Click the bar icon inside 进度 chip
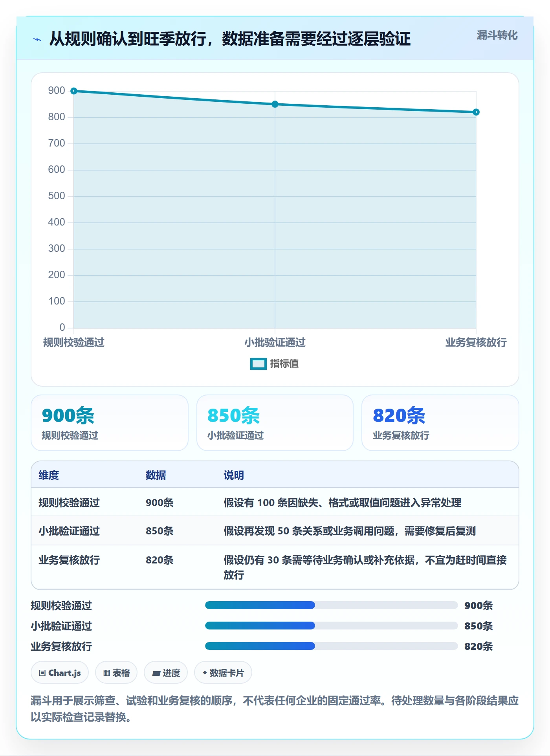The width and height of the screenshot is (550, 756). [x=156, y=673]
